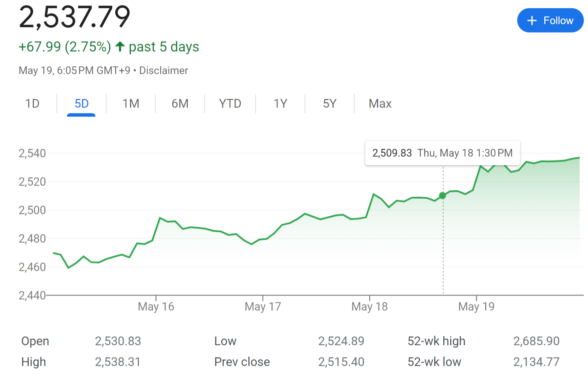This screenshot has width=588, height=379.
Task: Switch to the 1D range tab
Action: pyautogui.click(x=32, y=103)
